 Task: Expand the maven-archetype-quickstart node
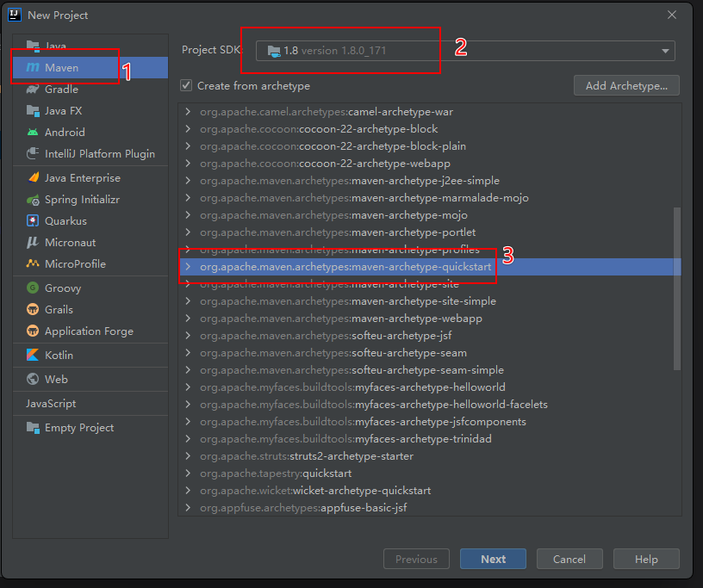pyautogui.click(x=188, y=267)
